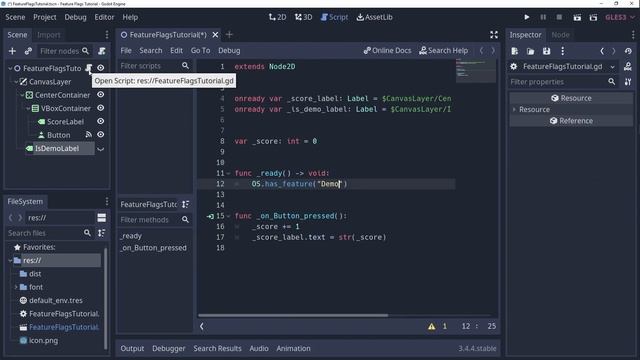Click the script minimap preview
The image size is (640, 360).
point(476,71)
